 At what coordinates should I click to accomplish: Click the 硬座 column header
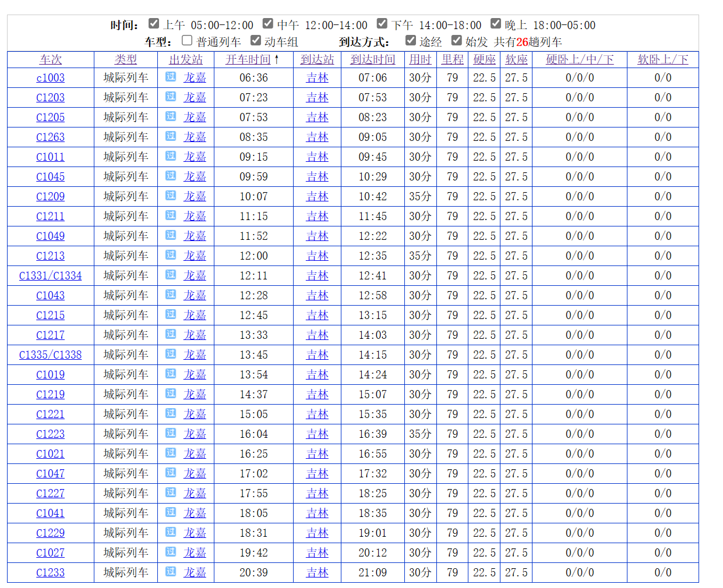484,59
